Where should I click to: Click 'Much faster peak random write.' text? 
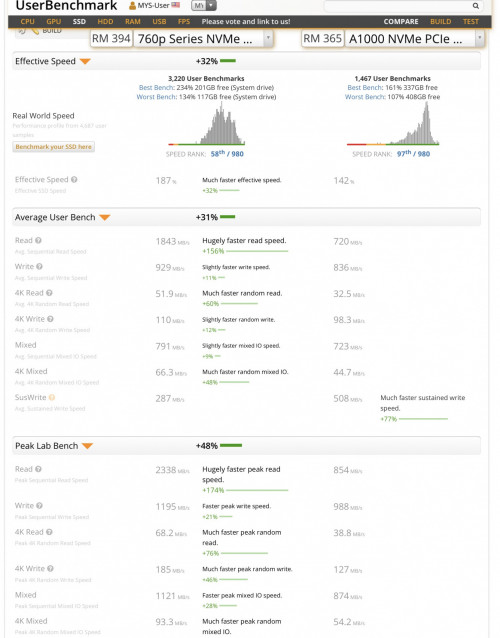247,569
